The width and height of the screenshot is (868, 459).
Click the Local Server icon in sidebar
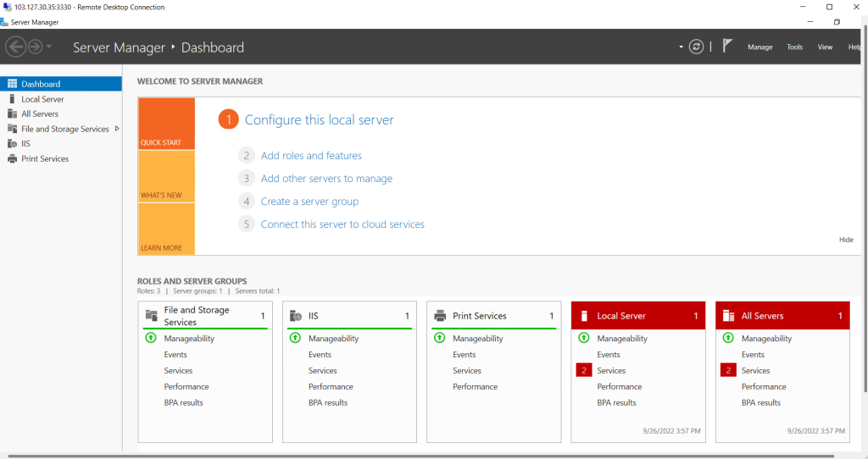12,99
